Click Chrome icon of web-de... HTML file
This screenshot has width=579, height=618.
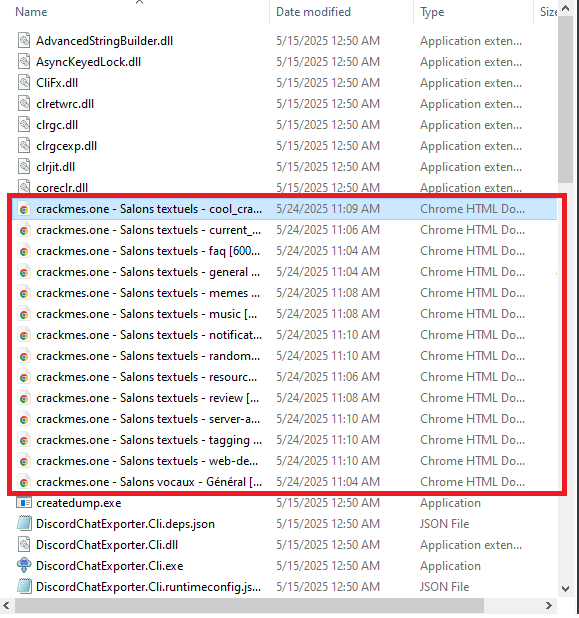(24, 462)
